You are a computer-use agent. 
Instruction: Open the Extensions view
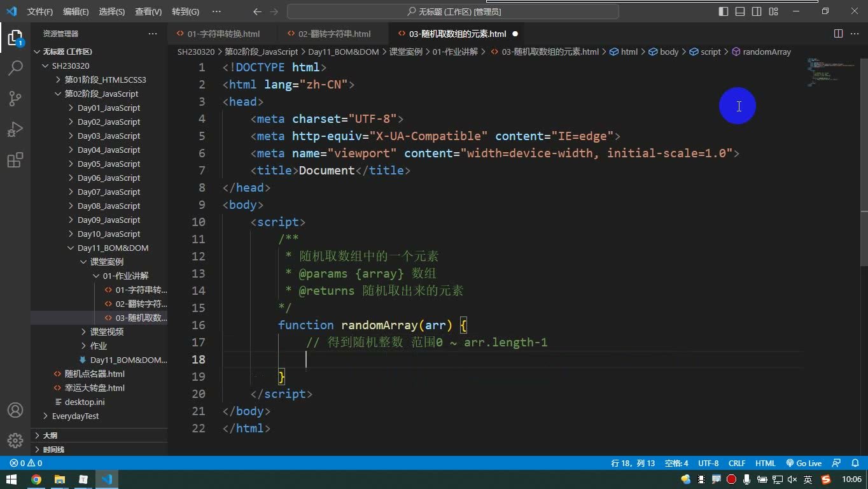point(15,160)
